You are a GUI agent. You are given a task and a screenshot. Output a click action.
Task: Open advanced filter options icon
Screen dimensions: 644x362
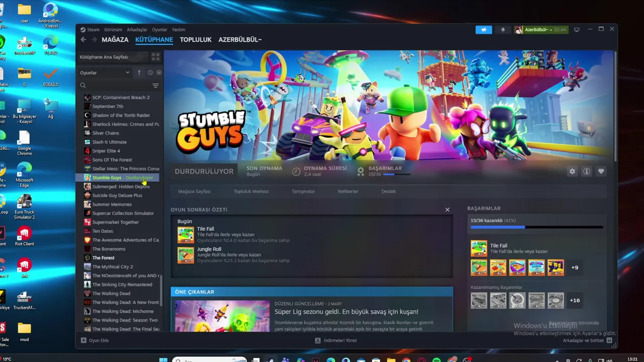[155, 85]
